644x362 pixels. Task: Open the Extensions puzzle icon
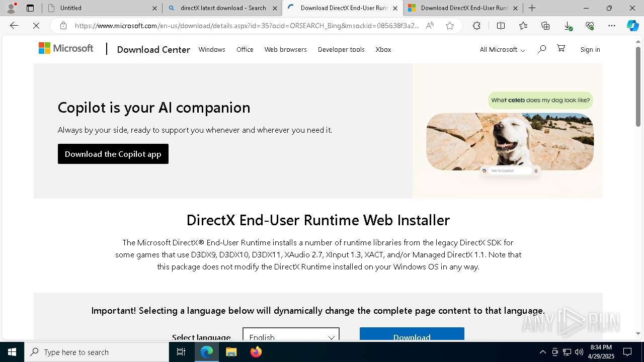(x=476, y=26)
